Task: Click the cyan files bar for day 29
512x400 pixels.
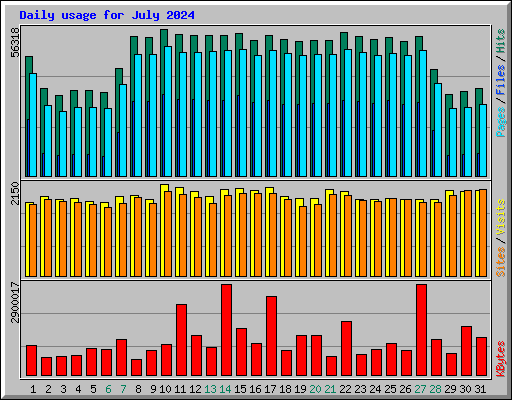Action: tap(453, 143)
